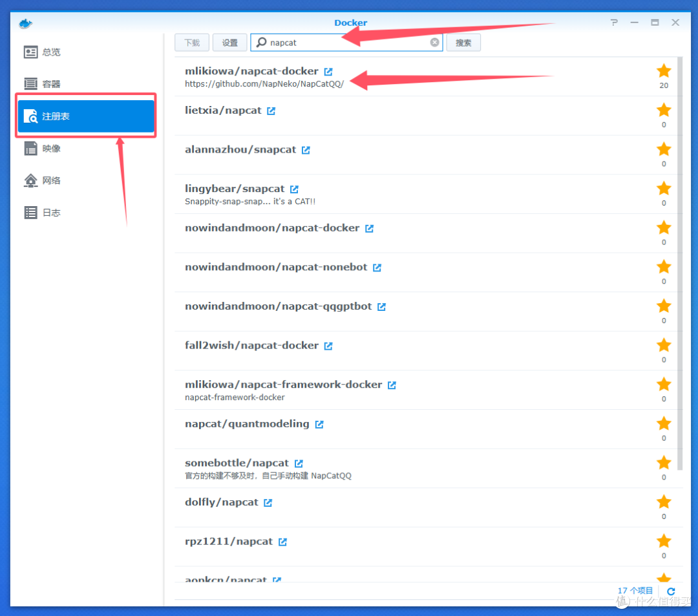The image size is (698, 616).
Task: Click the star icon for mlikiowa/napcat-docker
Action: click(x=664, y=70)
